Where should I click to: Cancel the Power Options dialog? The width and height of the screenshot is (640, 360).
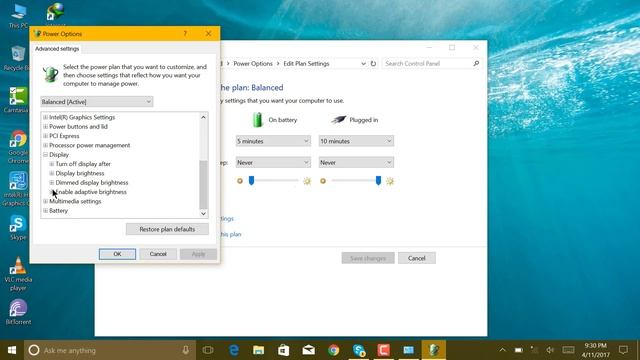(158, 254)
